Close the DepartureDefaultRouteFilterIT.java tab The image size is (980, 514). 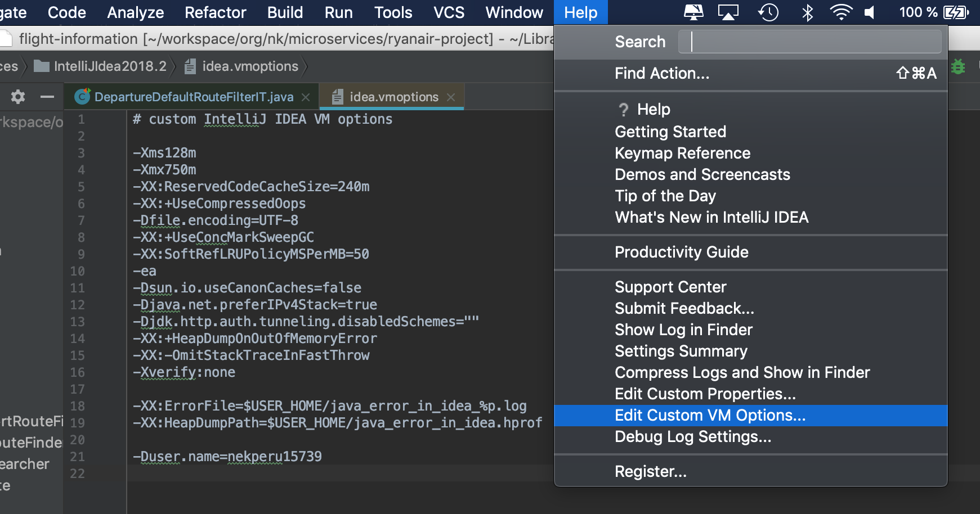pos(306,97)
